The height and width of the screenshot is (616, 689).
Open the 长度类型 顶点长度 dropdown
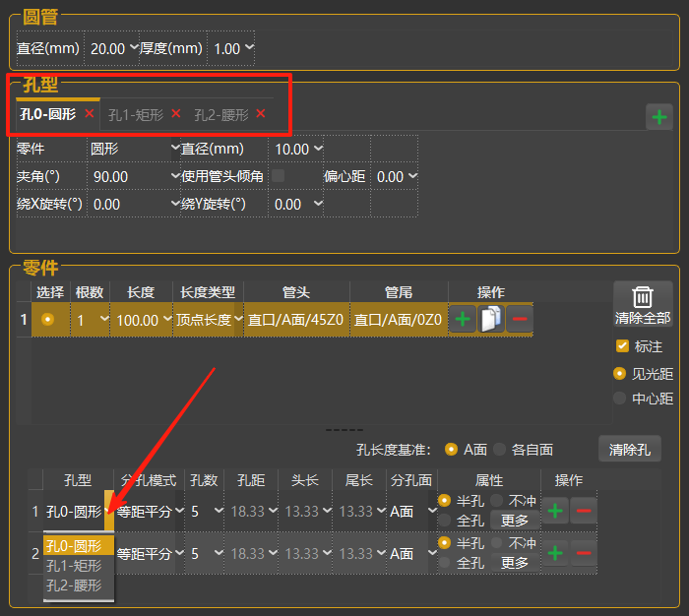[x=208, y=320]
